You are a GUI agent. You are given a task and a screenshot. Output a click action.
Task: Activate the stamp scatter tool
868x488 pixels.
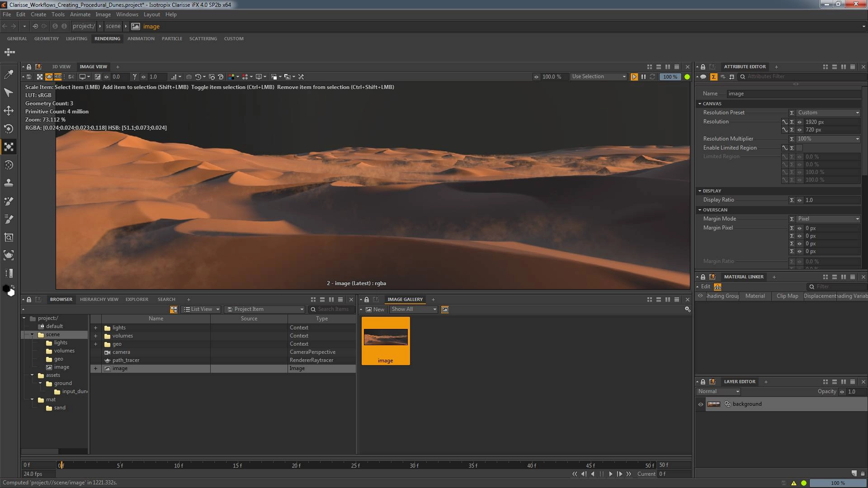9,183
